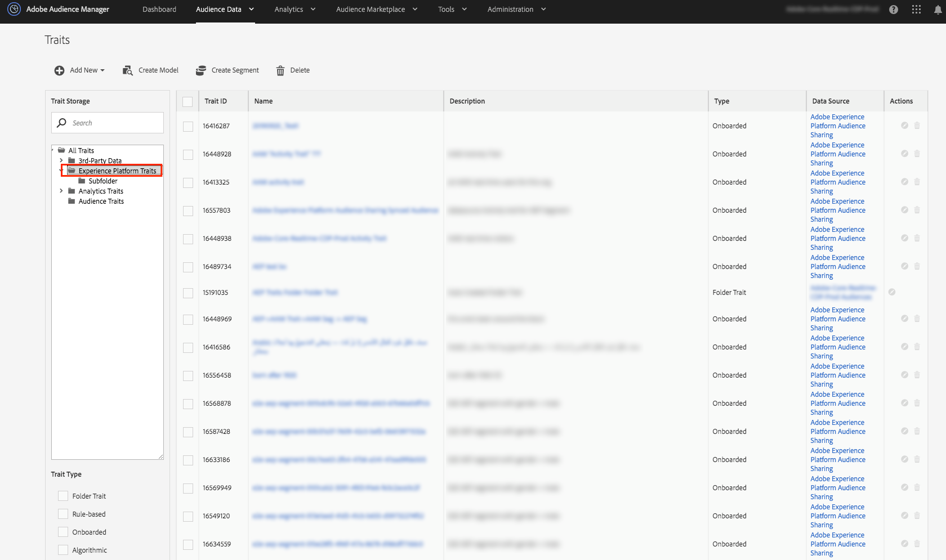Edit trait 16587428 using its pencil icon
946x560 pixels.
coord(904,431)
